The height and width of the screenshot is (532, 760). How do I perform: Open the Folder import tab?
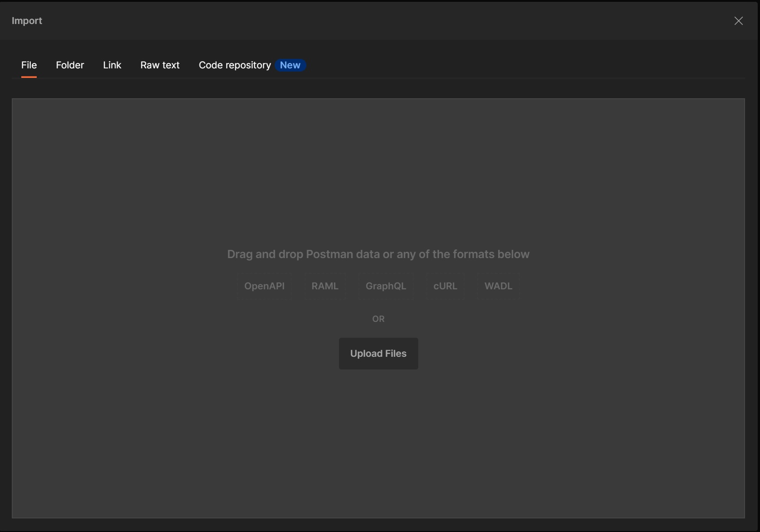click(70, 65)
